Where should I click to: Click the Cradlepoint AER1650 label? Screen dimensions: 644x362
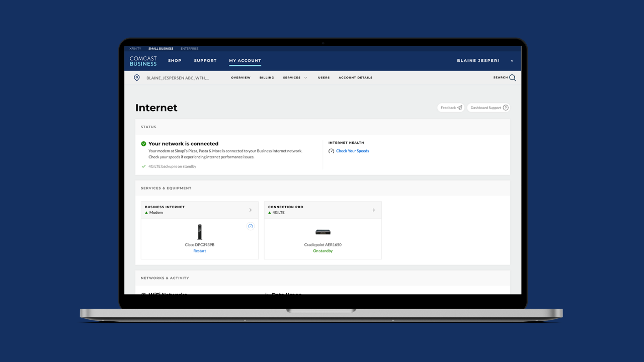coord(323,245)
